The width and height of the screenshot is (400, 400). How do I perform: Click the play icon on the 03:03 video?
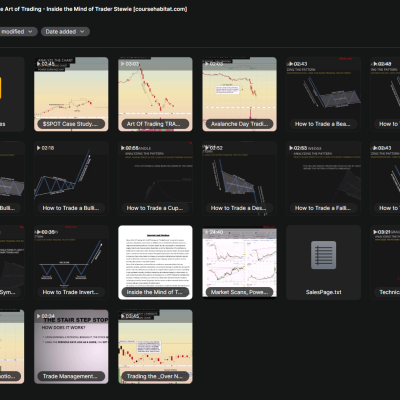pos(123,64)
